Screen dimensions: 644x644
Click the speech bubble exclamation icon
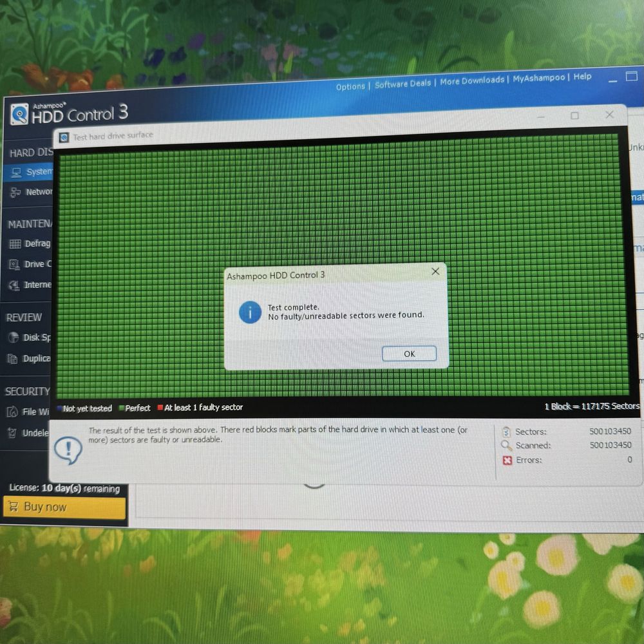click(68, 451)
